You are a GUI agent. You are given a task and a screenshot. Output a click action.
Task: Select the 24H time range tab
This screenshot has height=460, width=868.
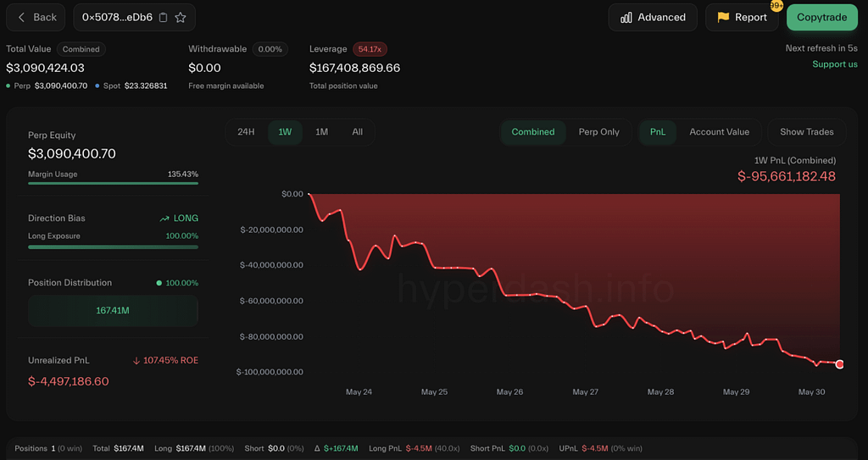click(246, 132)
